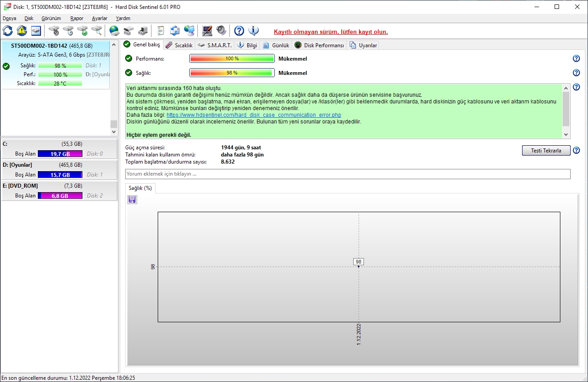Screen dimensions: 588x382
Task: Click the 8.632 start/stop count value
Action: pyautogui.click(x=228, y=162)
